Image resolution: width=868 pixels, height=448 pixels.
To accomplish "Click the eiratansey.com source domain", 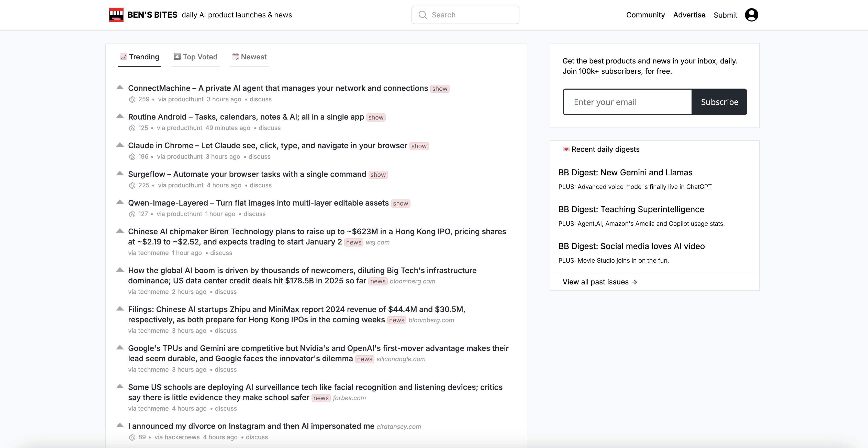I will click(399, 426).
